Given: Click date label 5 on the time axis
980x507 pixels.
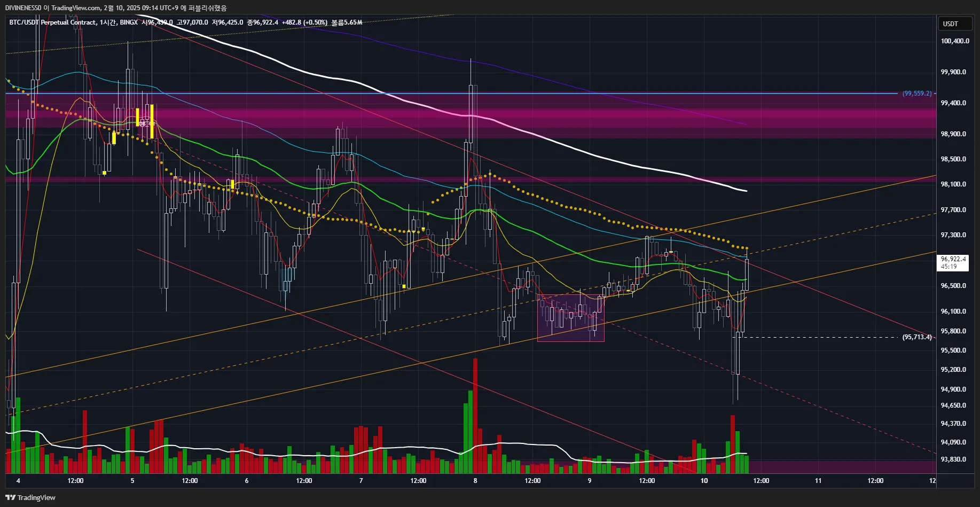Looking at the screenshot, I should tap(132, 481).
